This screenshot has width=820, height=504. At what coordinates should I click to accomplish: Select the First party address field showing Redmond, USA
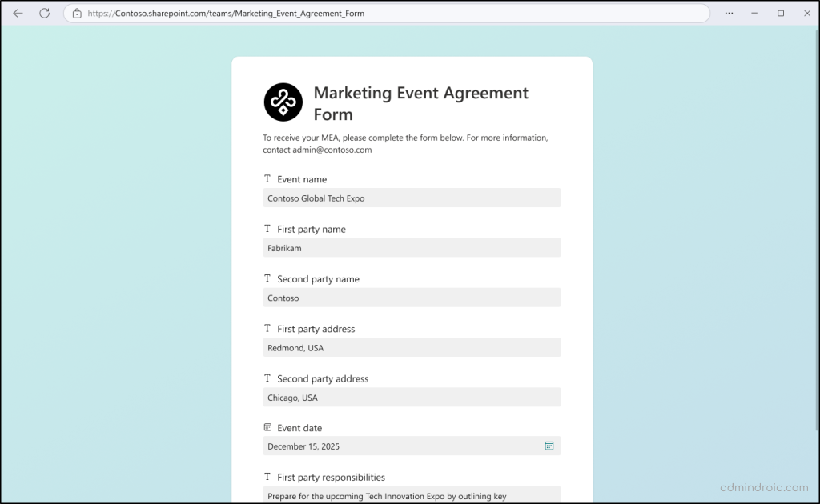(412, 347)
